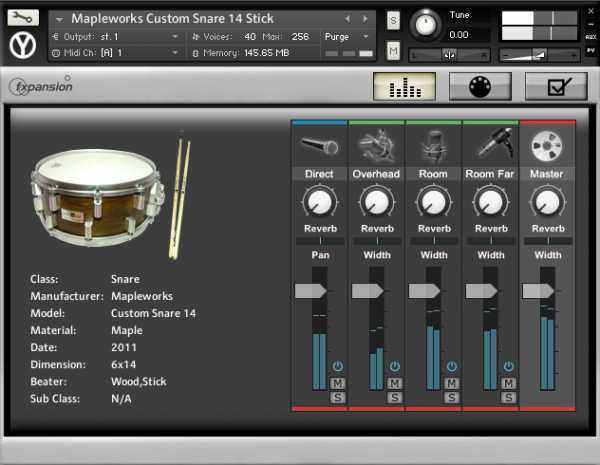Solo the instrument with header S button
This screenshot has height=465, width=600.
[x=393, y=20]
